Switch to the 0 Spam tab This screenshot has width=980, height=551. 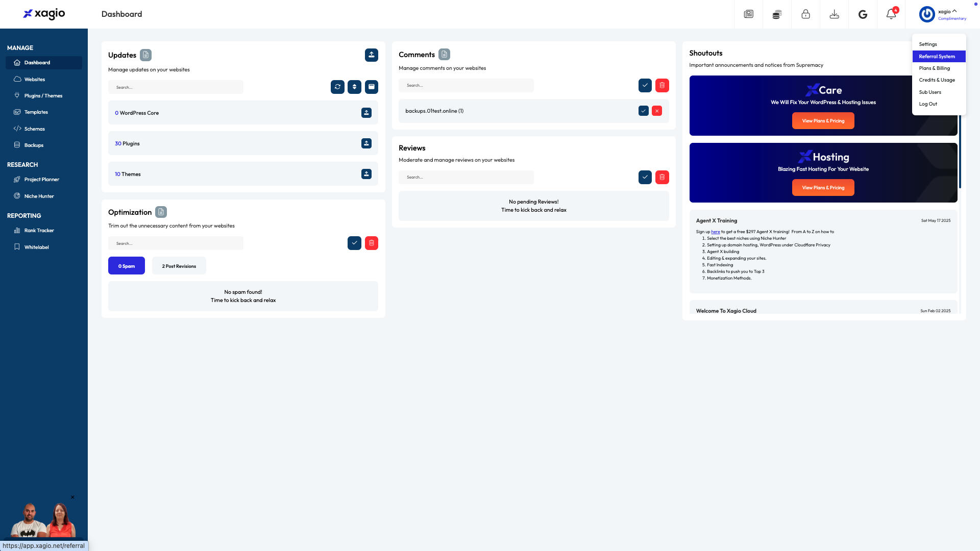pos(127,266)
